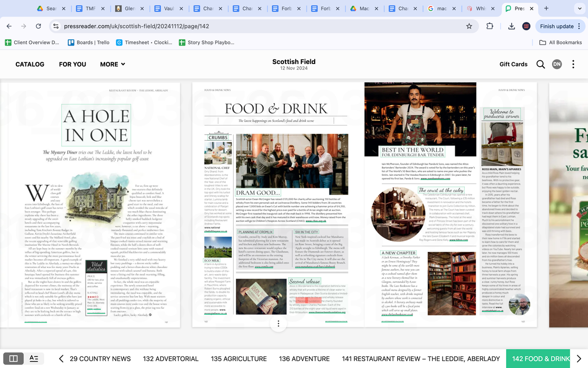This screenshot has width=588, height=368.
Task: Jump to 135 AGRICULTURE section
Action: point(239,359)
